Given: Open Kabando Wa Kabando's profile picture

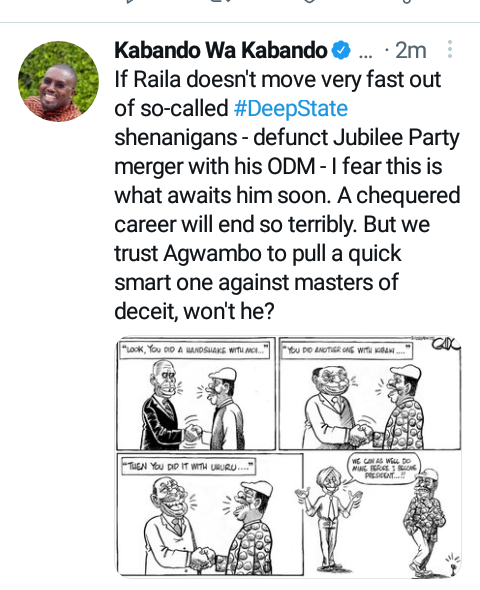Looking at the screenshot, I should tap(58, 81).
